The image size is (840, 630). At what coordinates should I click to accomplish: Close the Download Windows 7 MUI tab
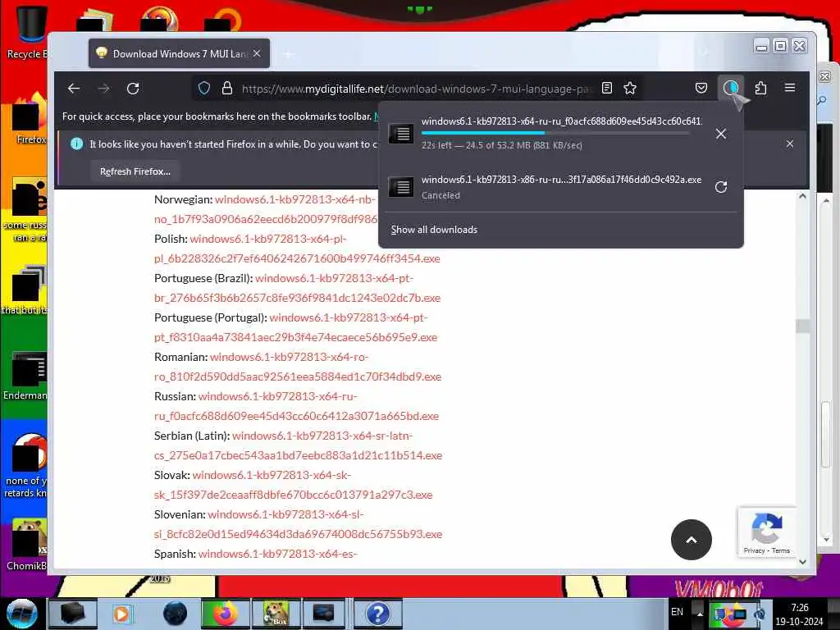[257, 53]
